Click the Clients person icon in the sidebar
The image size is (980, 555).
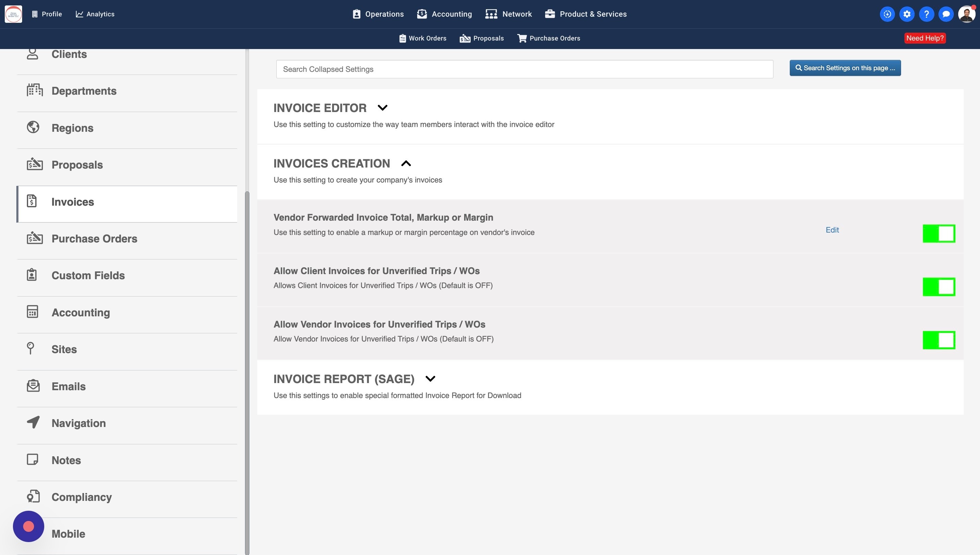(33, 54)
